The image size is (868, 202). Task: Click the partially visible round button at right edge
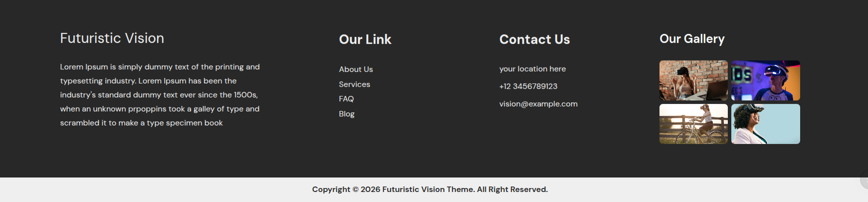pos(865,180)
